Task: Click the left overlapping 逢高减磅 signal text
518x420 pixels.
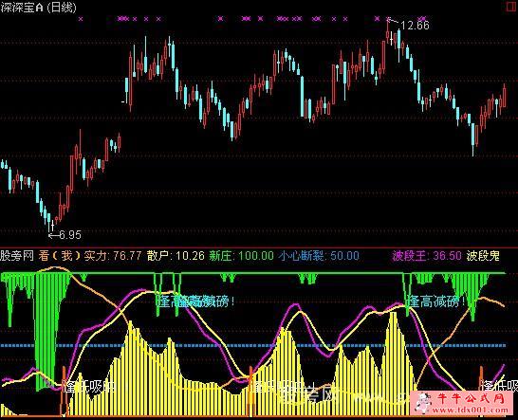Action: (x=195, y=301)
